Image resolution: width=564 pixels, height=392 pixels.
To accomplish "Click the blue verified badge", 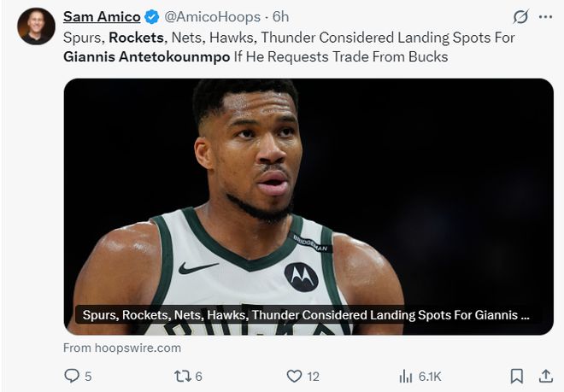I will [152, 16].
